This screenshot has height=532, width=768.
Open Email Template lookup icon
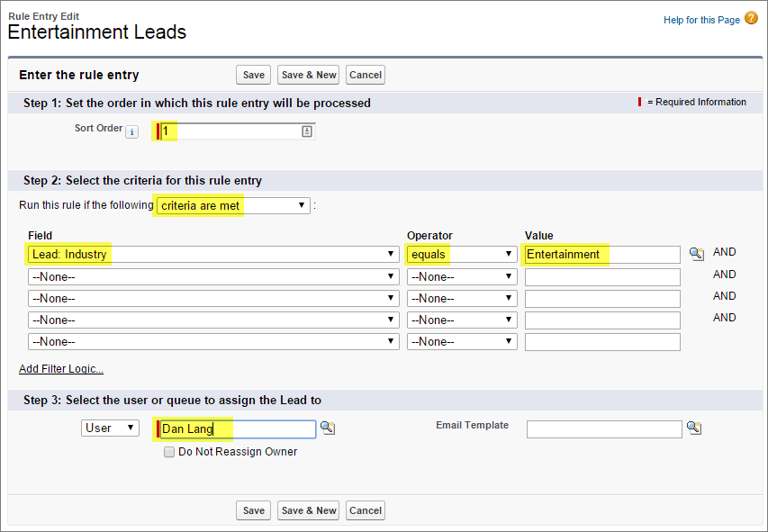(x=694, y=428)
